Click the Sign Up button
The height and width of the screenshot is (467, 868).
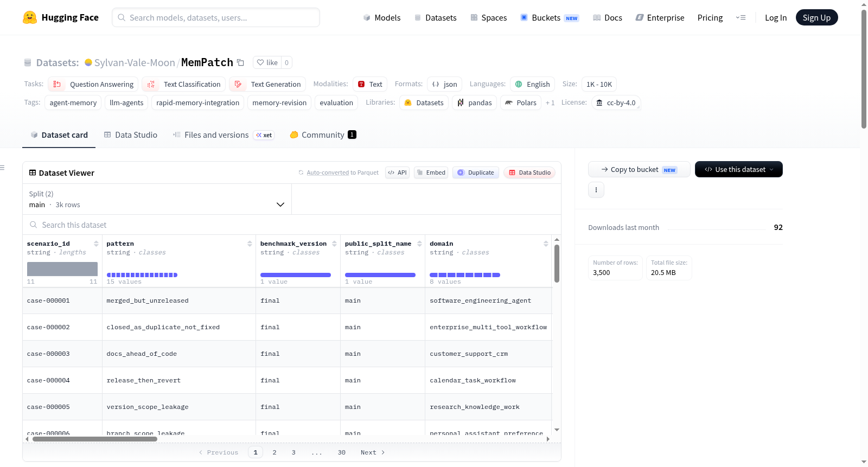(x=817, y=18)
